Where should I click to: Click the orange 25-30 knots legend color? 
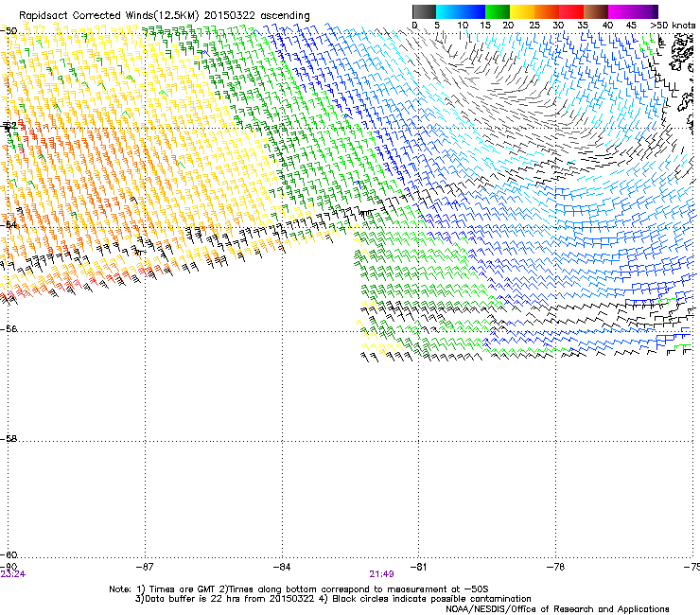[x=547, y=11]
